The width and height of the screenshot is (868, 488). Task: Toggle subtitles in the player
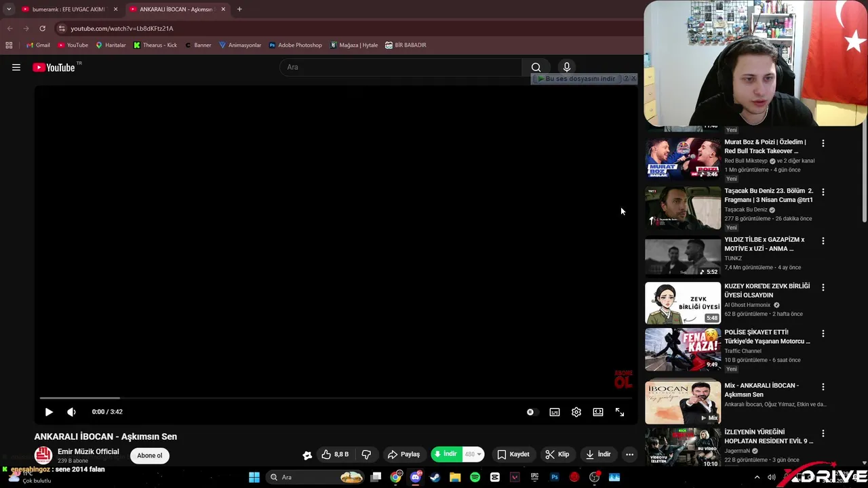555,411
